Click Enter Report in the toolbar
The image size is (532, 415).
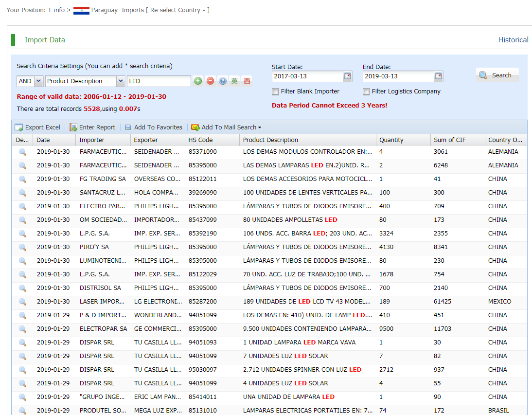click(x=92, y=127)
